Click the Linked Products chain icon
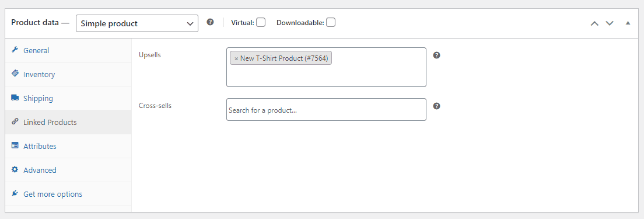644x219 pixels. coord(15,121)
